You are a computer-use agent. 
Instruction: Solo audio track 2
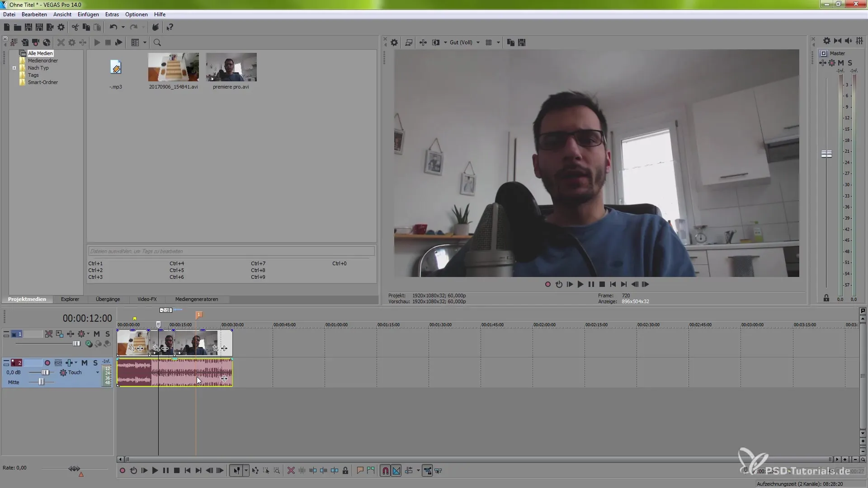pos(95,363)
